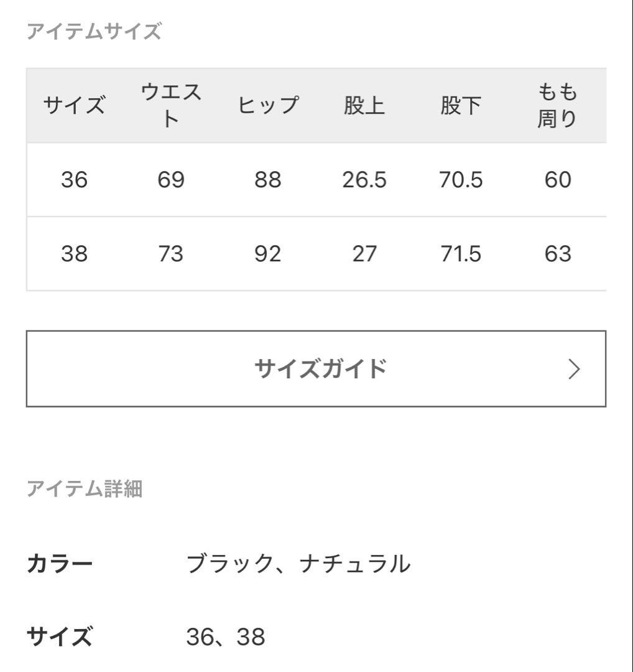
Task: Expand the アイテムサイズ section header
Action: pos(93,30)
